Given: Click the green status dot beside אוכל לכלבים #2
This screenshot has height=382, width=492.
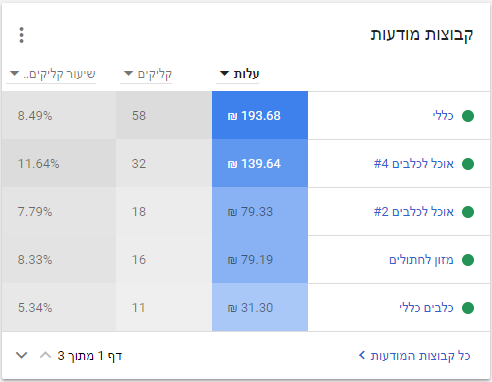Looking at the screenshot, I should [468, 212].
